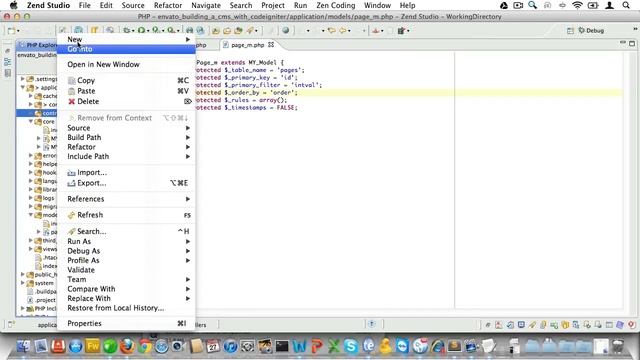Minimize the editor area icon

[622, 42]
